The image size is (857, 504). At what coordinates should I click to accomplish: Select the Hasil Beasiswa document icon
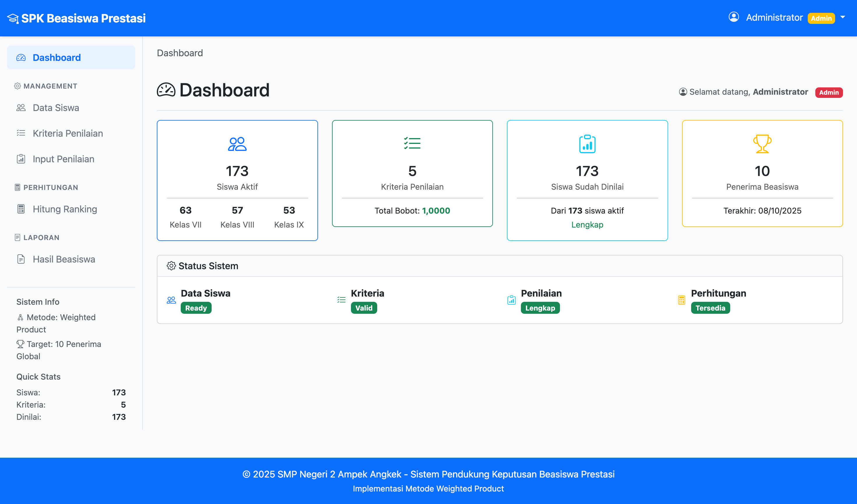(21, 259)
